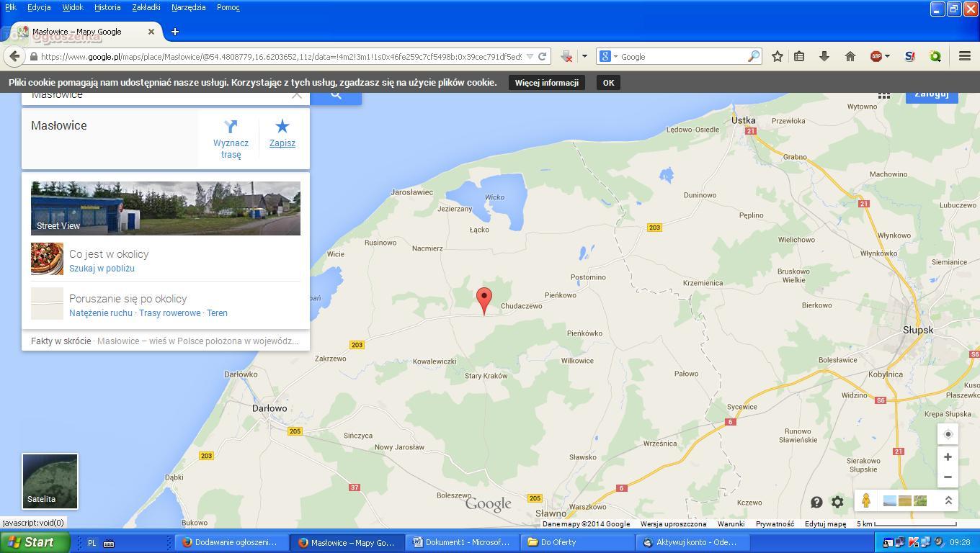Open the Firefox hamburger menu
980x553 pixels.
click(x=964, y=56)
